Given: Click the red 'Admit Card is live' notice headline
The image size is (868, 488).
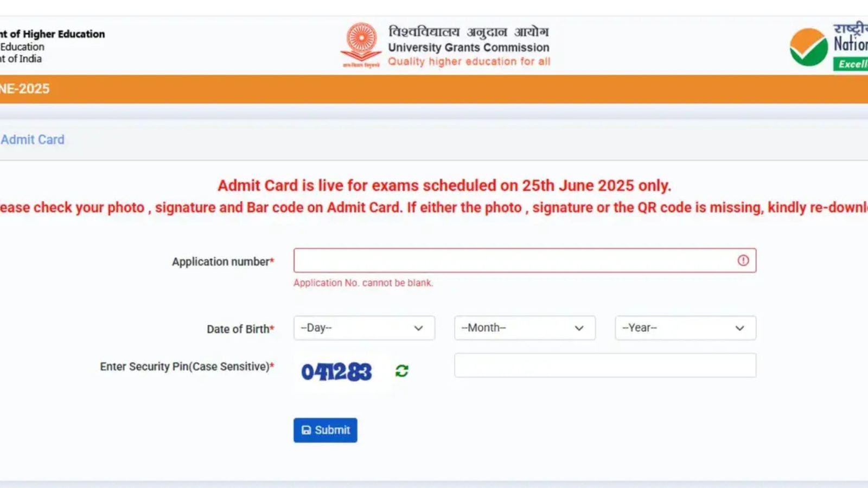Looking at the screenshot, I should [444, 185].
